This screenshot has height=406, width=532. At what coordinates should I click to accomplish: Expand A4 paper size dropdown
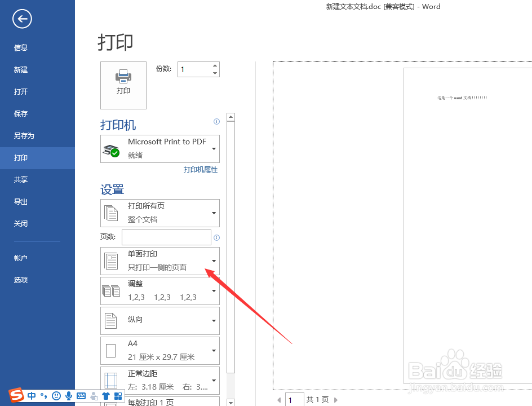(x=214, y=351)
